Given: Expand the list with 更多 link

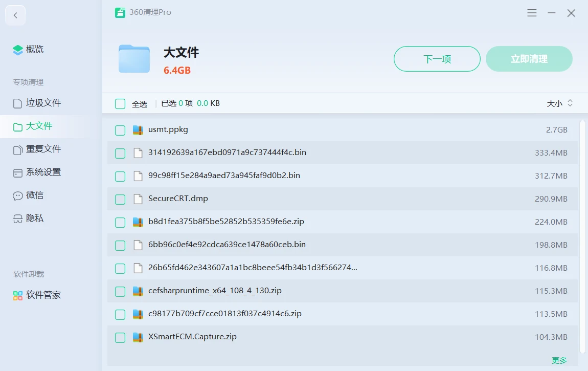Looking at the screenshot, I should [559, 360].
